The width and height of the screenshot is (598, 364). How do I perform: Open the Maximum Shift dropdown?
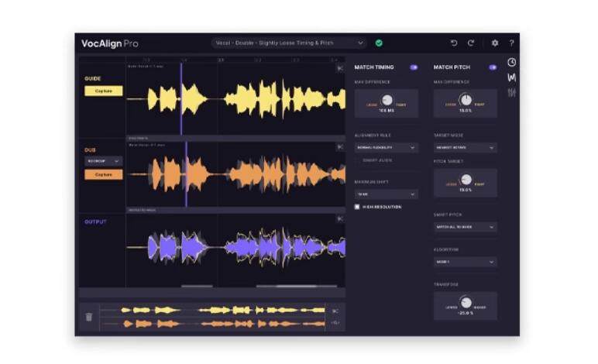coord(387,194)
